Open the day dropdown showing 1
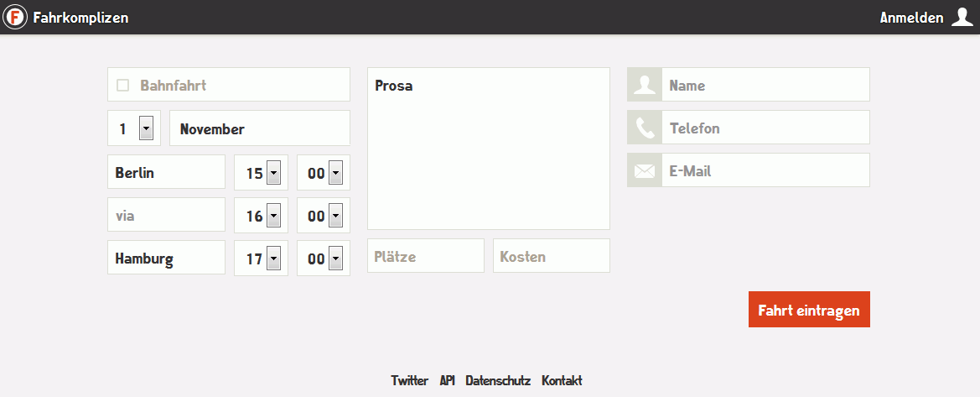Screen dimensions: 980x397 point(146,128)
